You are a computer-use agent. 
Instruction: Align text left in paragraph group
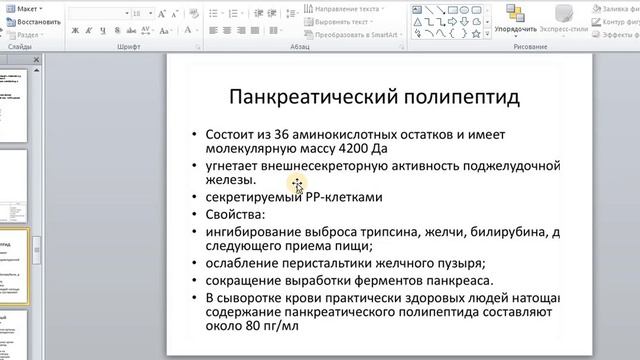click(213, 31)
